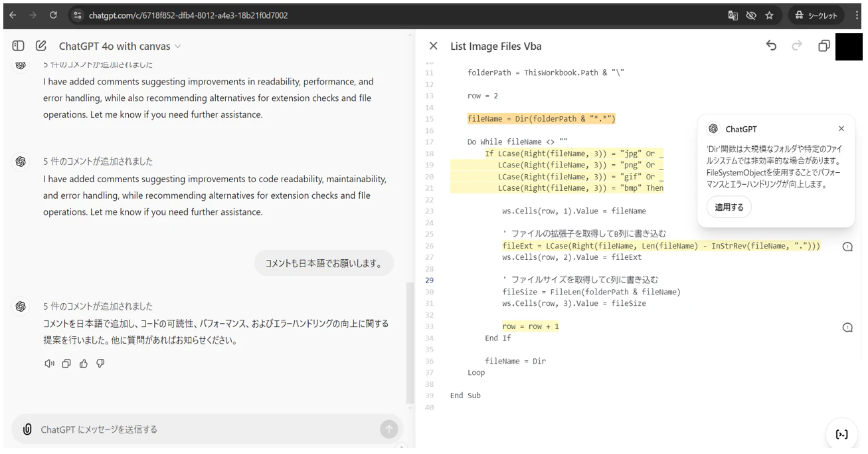This screenshot has height=454, width=868.
Task: Click the chat panel vertical scrollbar
Action: pyautogui.click(x=410, y=342)
